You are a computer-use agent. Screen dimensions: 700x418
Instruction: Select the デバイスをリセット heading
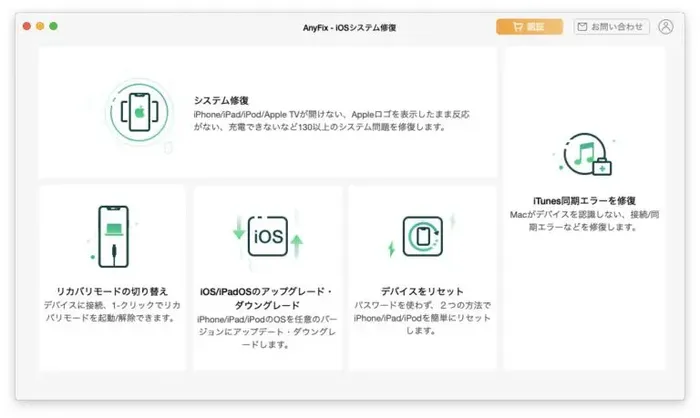click(x=421, y=291)
